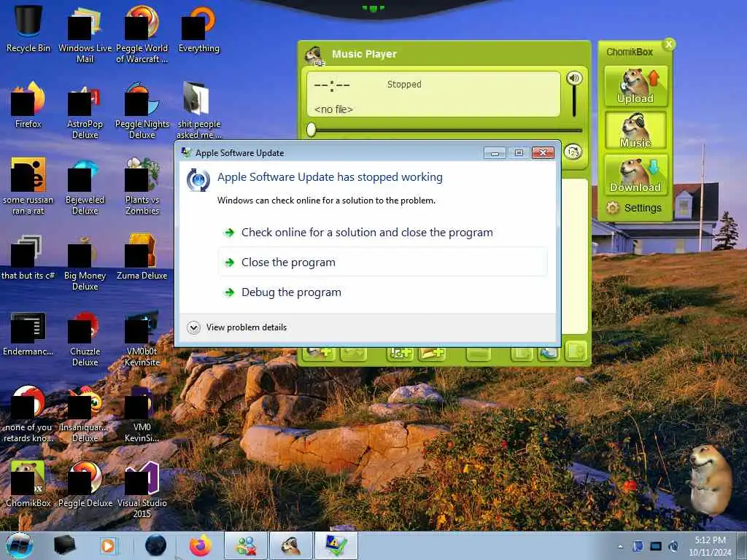This screenshot has width=747, height=560.
Task: Choose Debug the program
Action: tap(291, 292)
